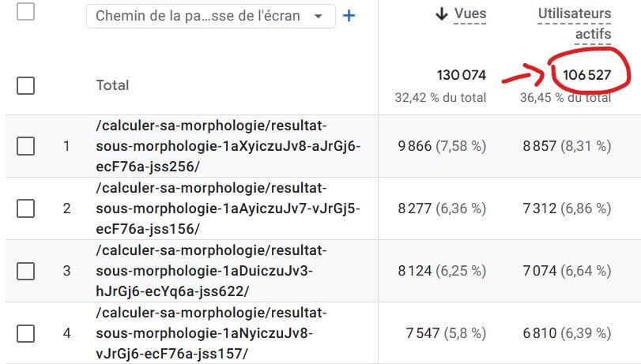Click the total views value 130 074
Viewport: 641px width, 364px height.
point(462,75)
